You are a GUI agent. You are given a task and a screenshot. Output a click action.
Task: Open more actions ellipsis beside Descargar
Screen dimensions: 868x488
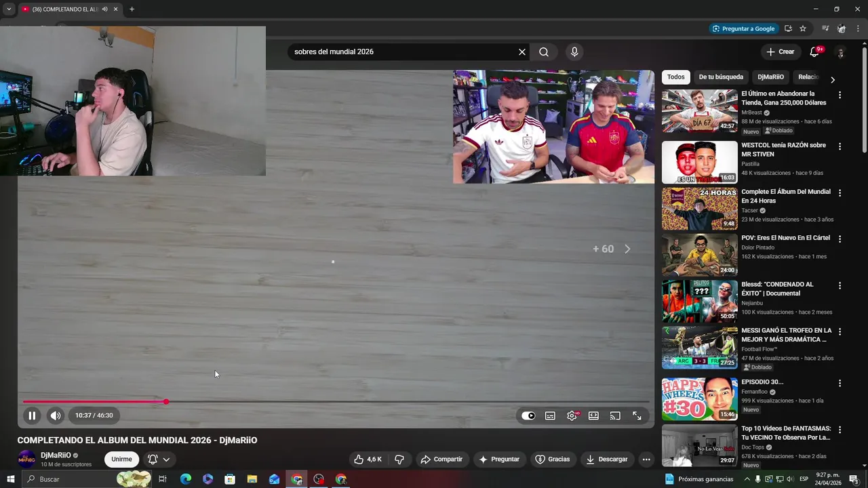pyautogui.click(x=646, y=460)
